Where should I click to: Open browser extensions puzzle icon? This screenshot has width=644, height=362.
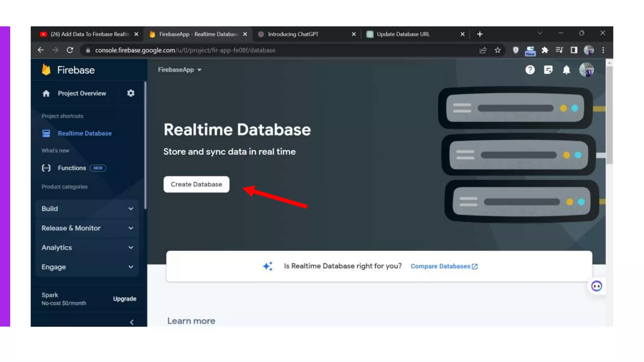pyautogui.click(x=545, y=50)
